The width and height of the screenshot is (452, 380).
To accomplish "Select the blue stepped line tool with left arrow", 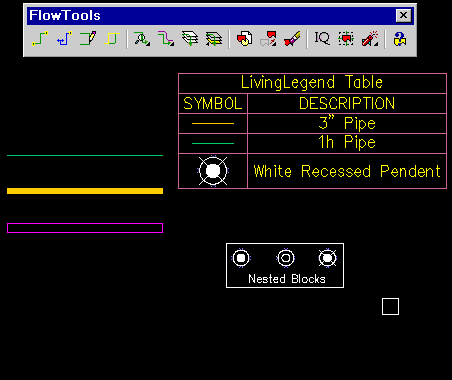I will 64,39.
